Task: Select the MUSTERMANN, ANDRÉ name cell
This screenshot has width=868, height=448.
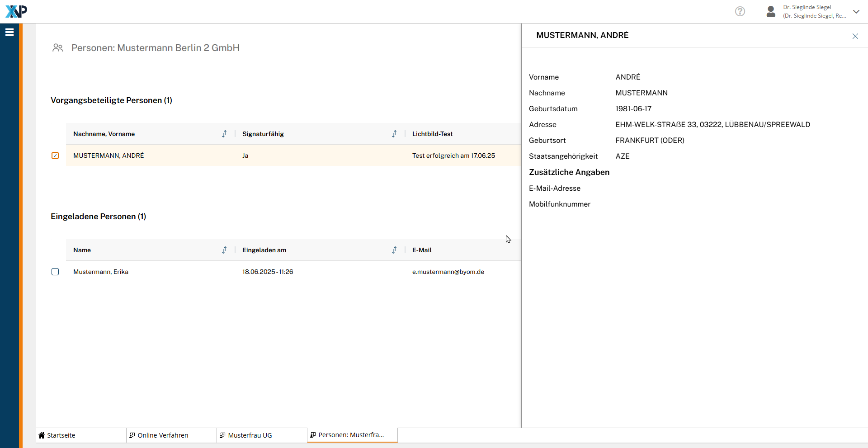Action: (108, 156)
